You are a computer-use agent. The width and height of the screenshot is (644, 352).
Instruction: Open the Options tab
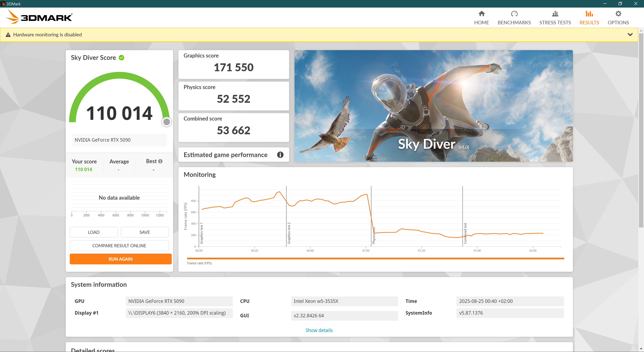point(618,18)
